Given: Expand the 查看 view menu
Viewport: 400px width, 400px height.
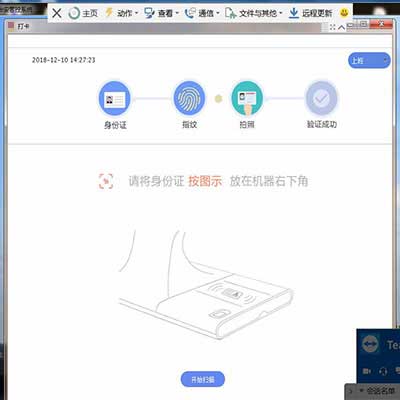Looking at the screenshot, I should tap(162, 13).
